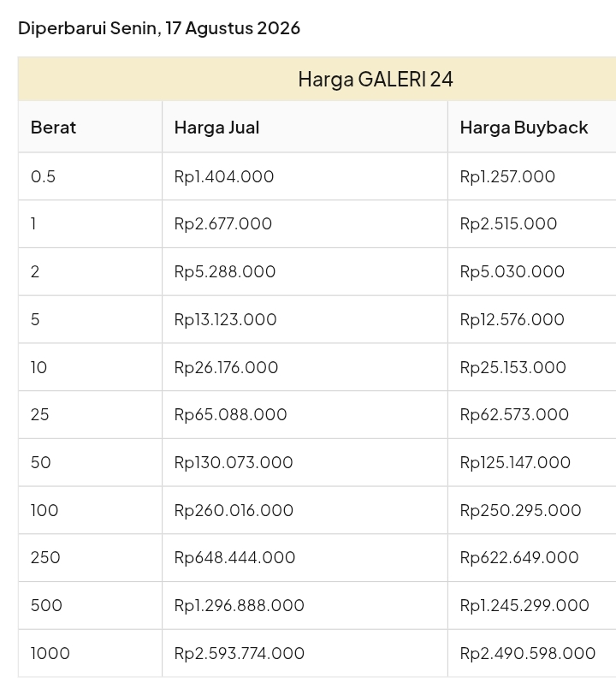Click the buyback price Rp2.515.000
This screenshot has width=616, height=689.
(508, 223)
